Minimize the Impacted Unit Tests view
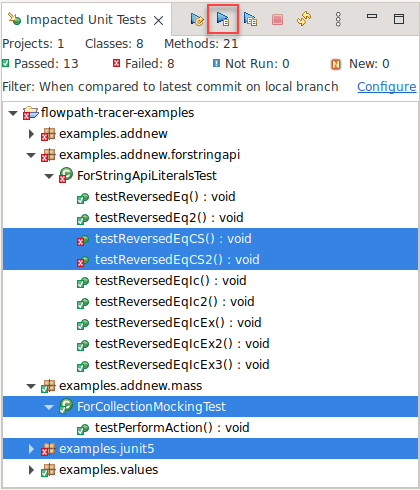 [372, 16]
